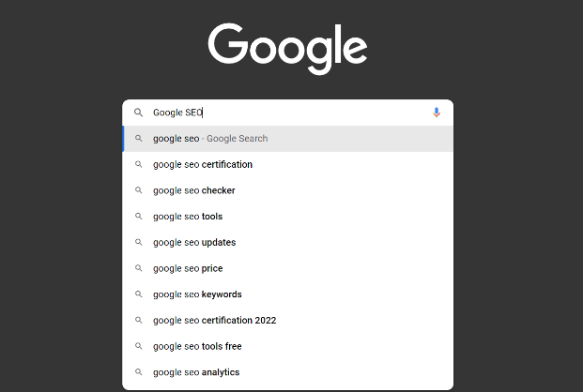
Task: Choose the google seo updates suggestion
Action: coord(288,243)
